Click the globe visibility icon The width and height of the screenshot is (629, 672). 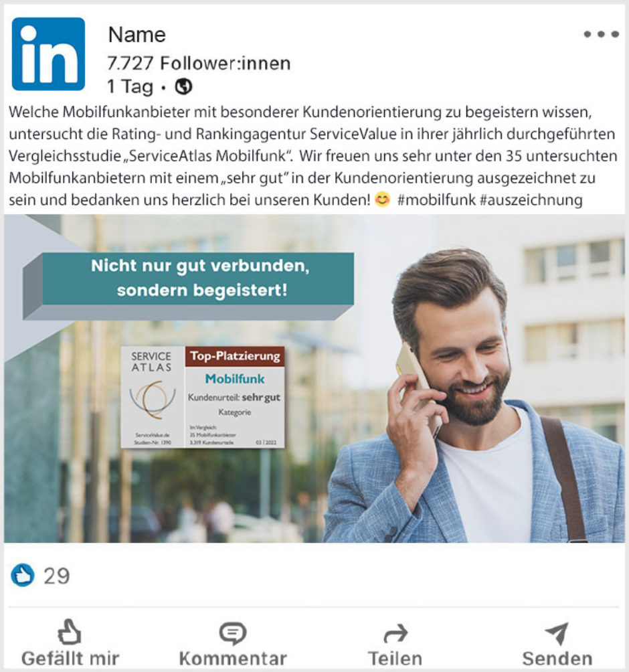point(184,86)
